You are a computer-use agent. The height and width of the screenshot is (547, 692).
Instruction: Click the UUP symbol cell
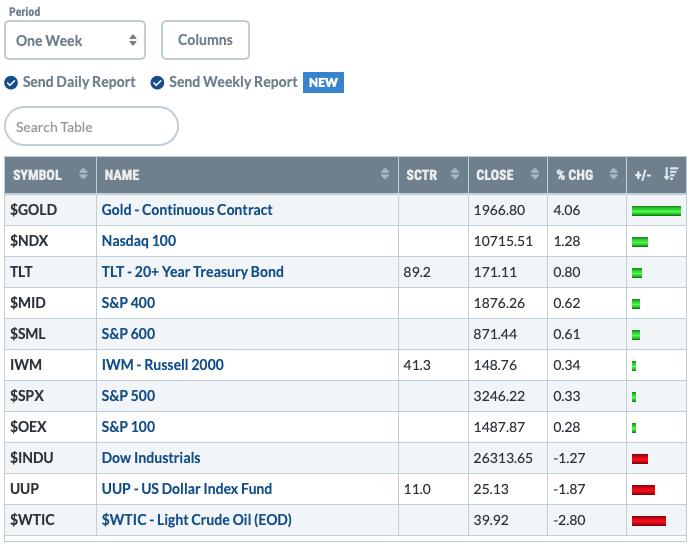coord(50,489)
